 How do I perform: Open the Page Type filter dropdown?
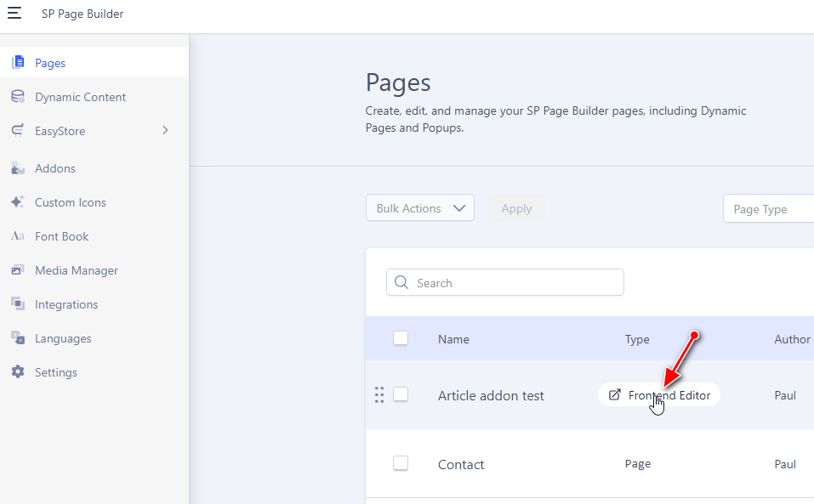[768, 209]
